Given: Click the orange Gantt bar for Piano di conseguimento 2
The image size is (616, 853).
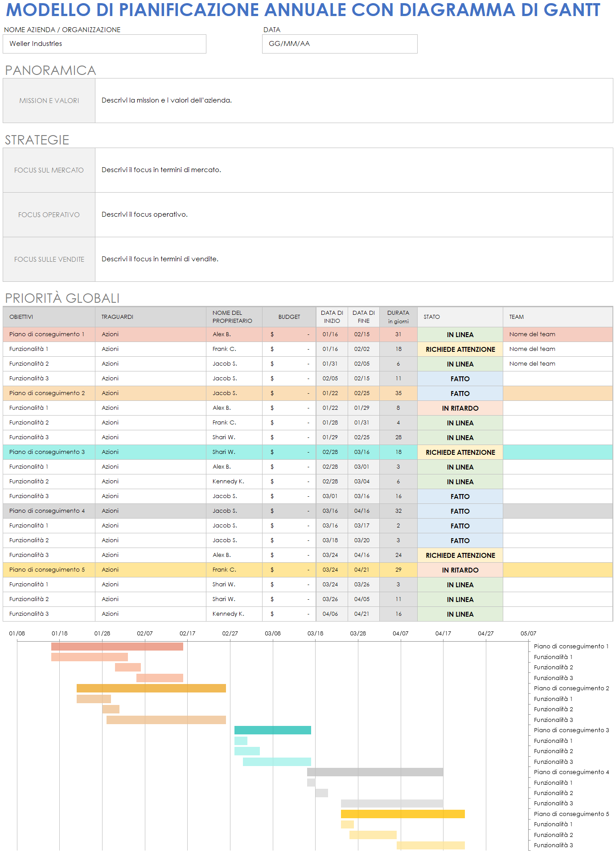Looking at the screenshot, I should (151, 688).
